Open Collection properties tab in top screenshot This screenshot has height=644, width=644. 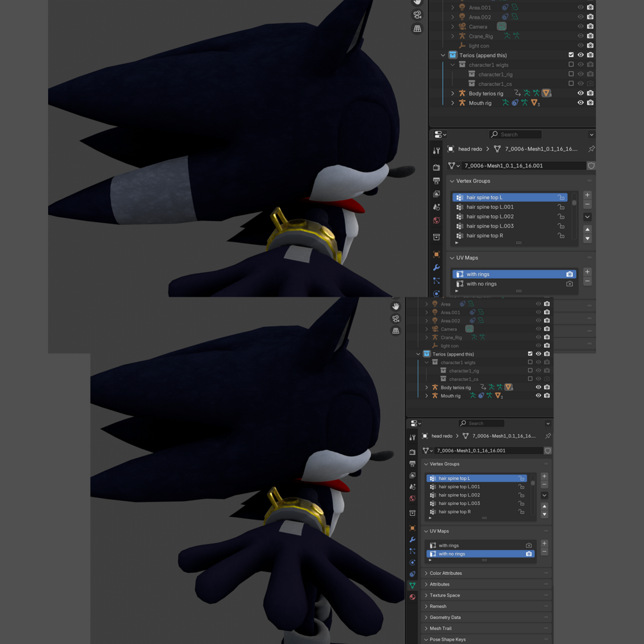436,237
